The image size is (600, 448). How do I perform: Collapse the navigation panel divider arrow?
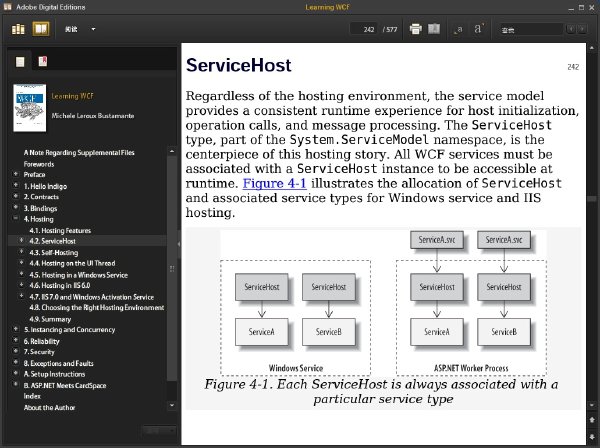tap(179, 244)
